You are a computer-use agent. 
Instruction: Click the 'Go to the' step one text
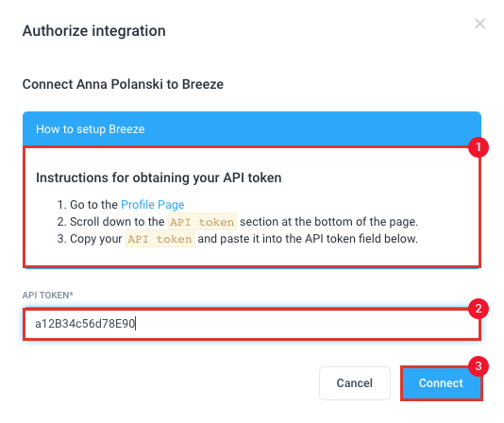coord(93,205)
